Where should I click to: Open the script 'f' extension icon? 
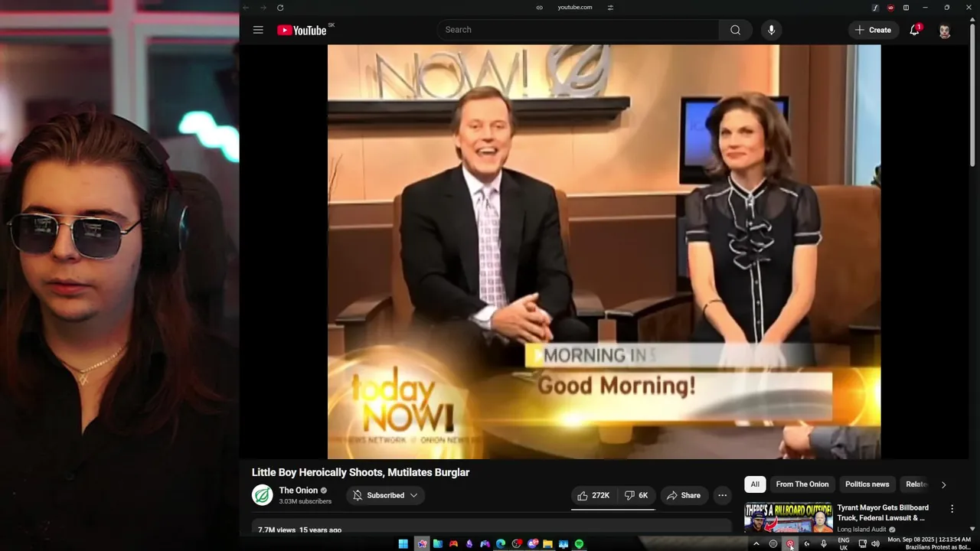(x=875, y=8)
